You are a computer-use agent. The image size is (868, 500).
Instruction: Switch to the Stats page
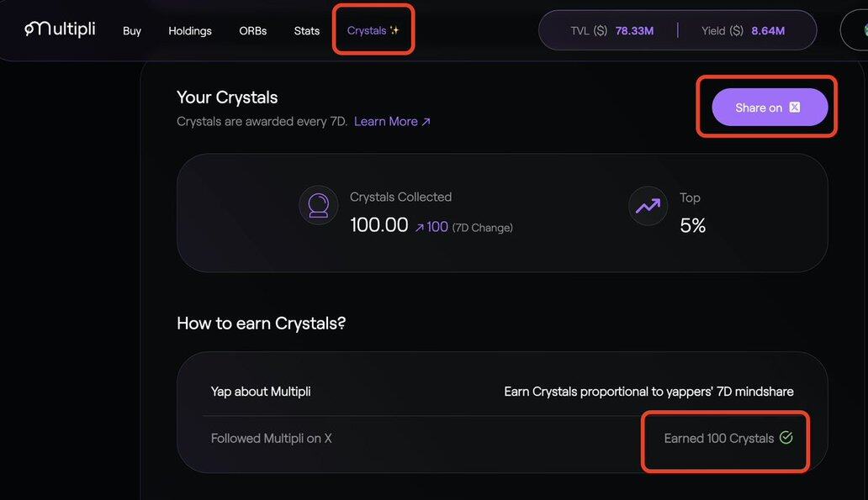coord(307,31)
